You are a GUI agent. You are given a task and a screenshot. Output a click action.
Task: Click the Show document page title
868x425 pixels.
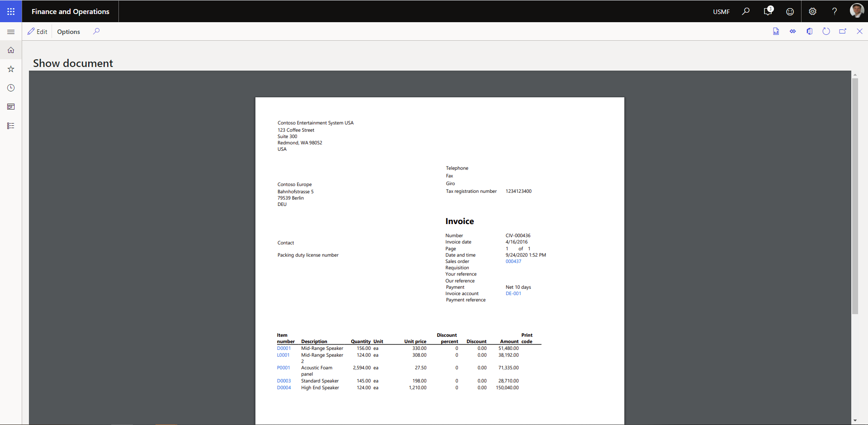click(x=73, y=63)
